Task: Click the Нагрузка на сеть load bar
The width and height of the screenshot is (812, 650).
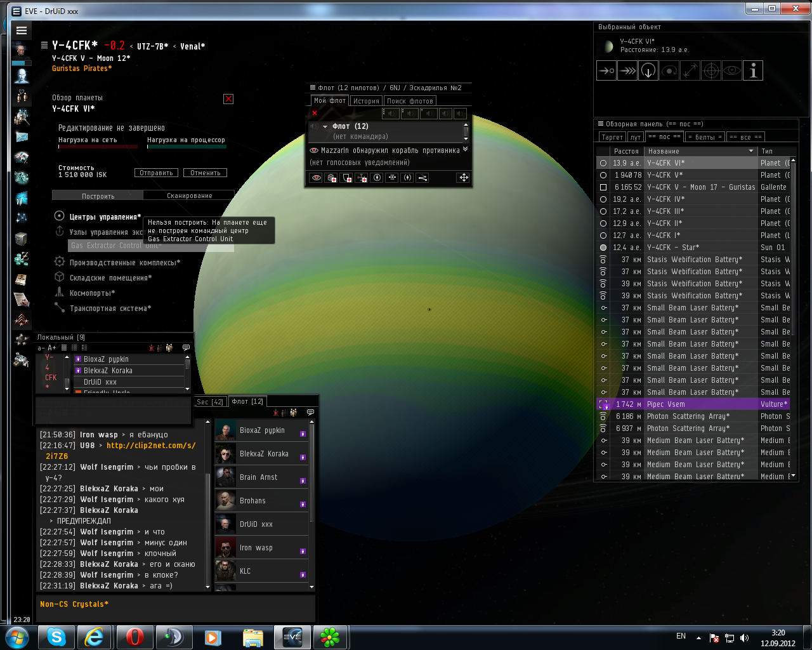Action: pyautogui.click(x=98, y=147)
